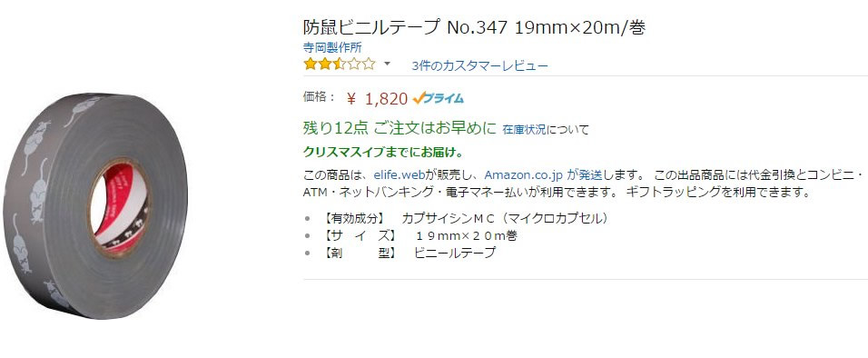Click the rodent tape product image
Screen dimensions: 868x358
point(95,206)
